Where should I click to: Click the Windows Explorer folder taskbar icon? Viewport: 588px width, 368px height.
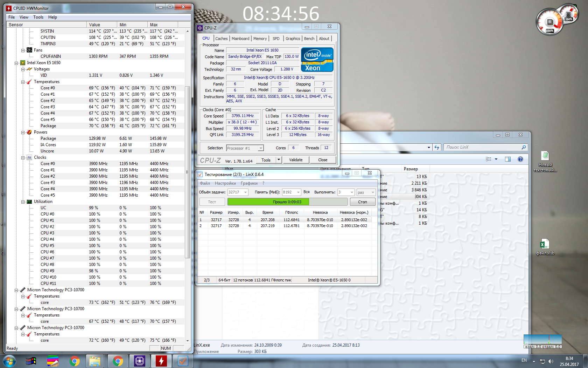[x=95, y=361]
